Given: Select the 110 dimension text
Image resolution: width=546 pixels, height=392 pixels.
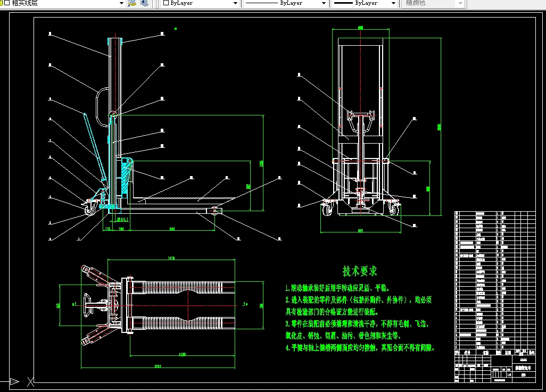Looking at the screenshot, I should [x=108, y=229].
